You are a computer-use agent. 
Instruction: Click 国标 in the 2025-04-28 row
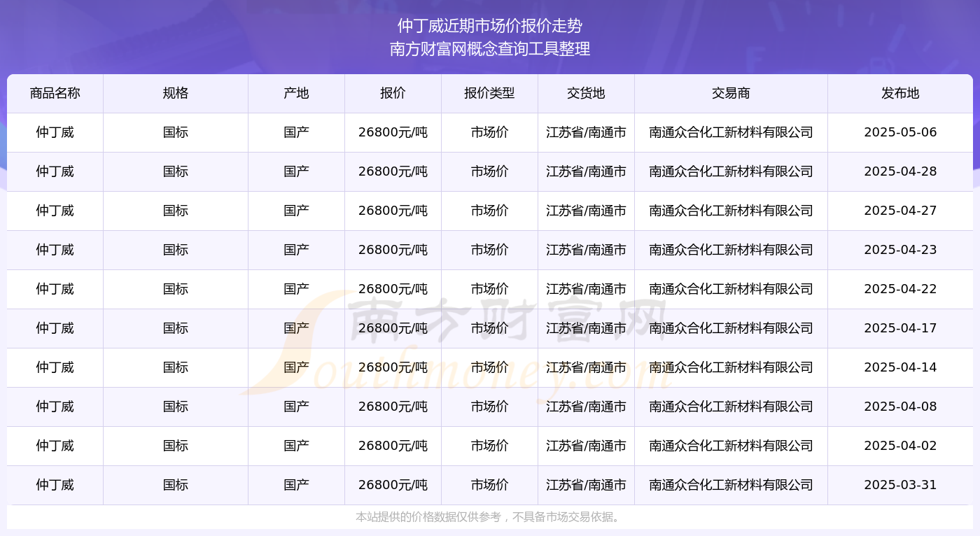(x=176, y=171)
